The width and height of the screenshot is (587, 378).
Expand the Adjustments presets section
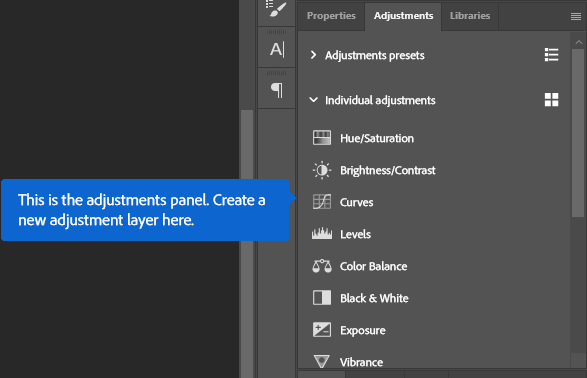[313, 55]
